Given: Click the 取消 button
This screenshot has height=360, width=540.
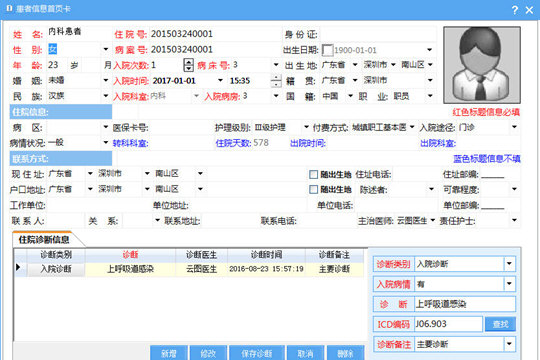Looking at the screenshot, I should (305, 353).
